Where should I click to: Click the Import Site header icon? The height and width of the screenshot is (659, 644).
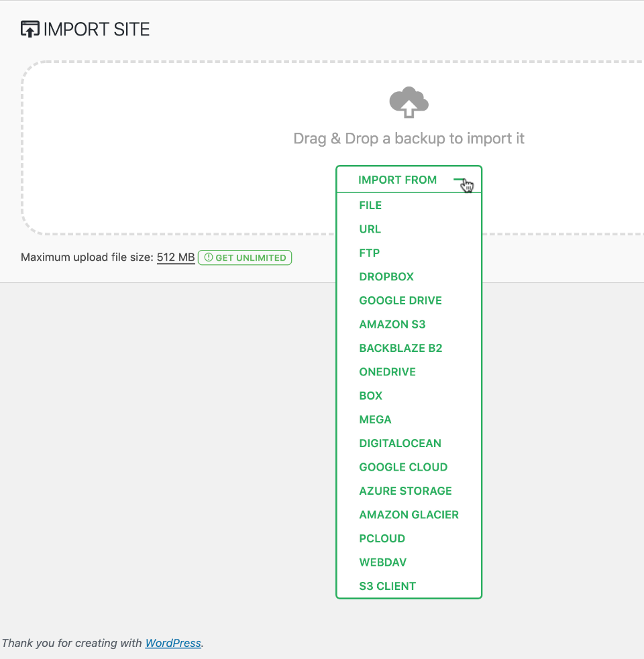tap(30, 29)
